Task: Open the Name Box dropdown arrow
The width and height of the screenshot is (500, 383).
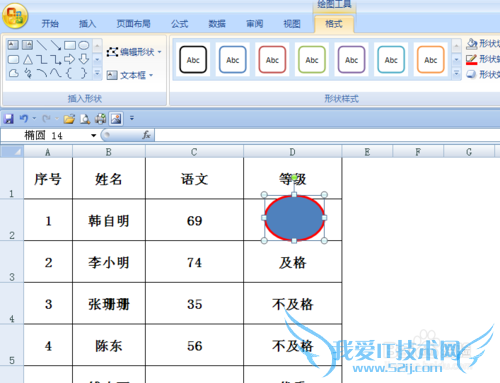Action: [x=94, y=135]
